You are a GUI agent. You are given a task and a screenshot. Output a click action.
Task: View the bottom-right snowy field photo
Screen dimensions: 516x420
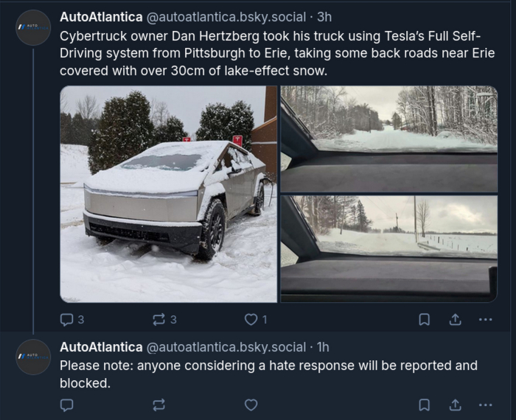pos(388,248)
